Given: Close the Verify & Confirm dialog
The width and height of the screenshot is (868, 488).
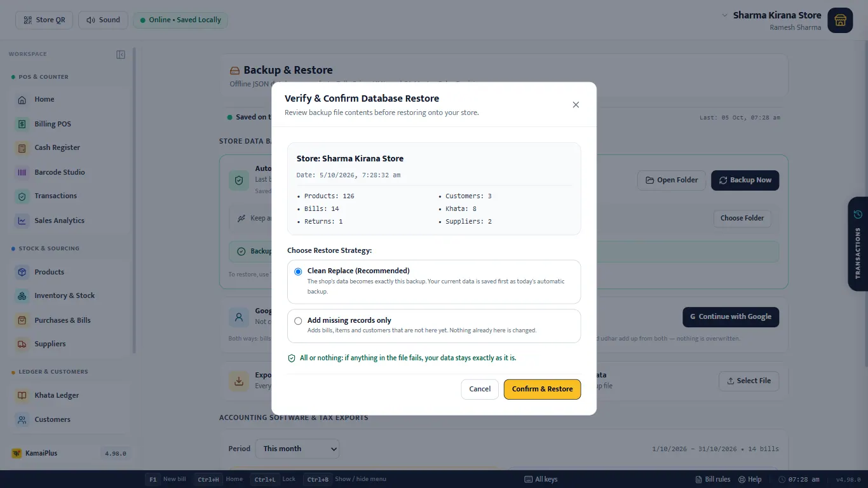Looking at the screenshot, I should (576, 105).
